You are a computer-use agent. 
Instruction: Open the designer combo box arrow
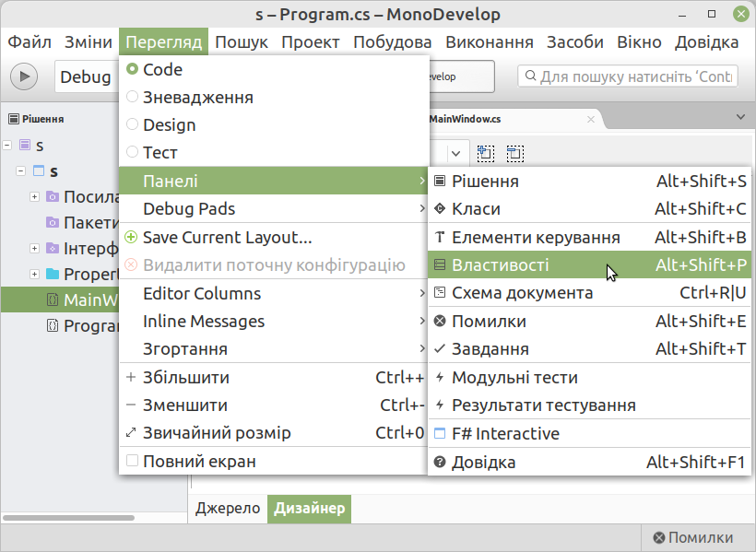pos(455,154)
